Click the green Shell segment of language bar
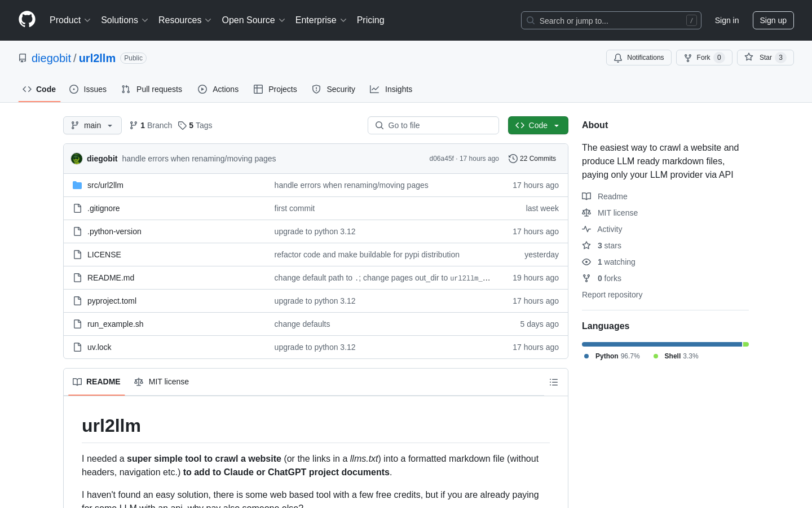The image size is (812, 508). click(x=746, y=344)
